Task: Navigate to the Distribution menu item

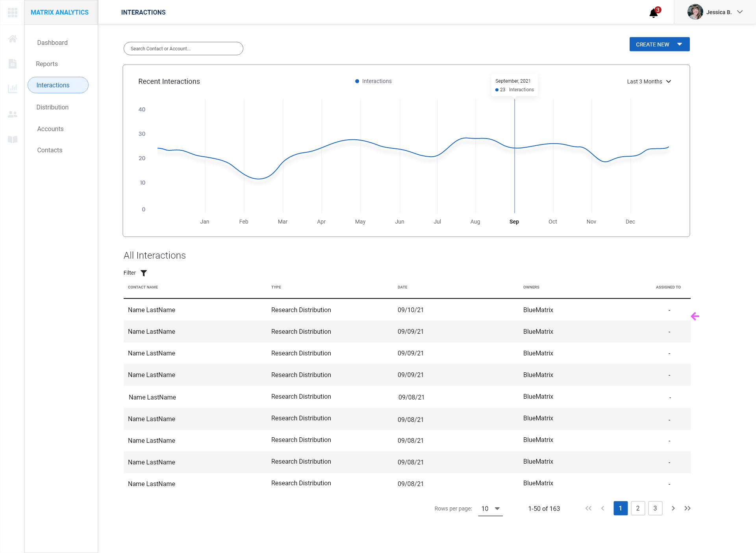Action: [52, 107]
